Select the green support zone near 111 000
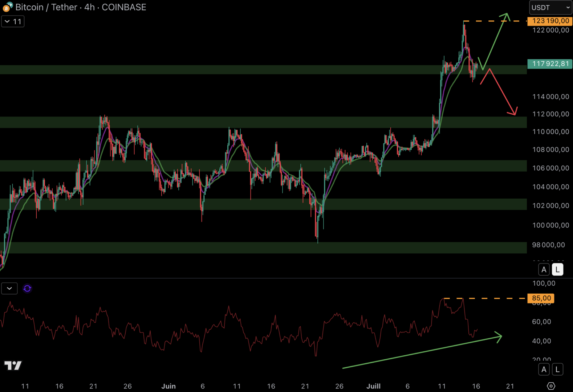573x392 pixels. pos(263,122)
